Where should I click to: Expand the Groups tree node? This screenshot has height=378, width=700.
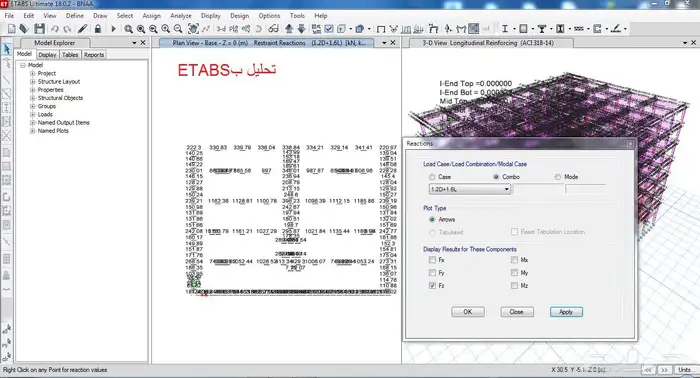[x=32, y=106]
